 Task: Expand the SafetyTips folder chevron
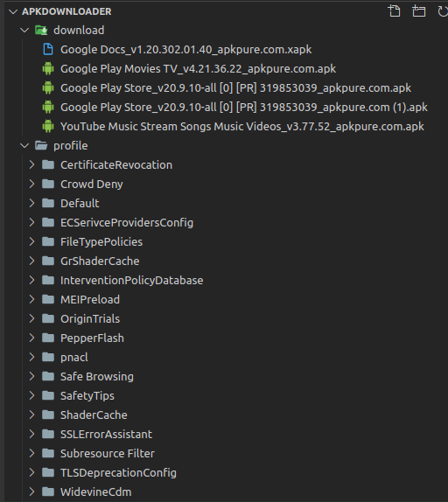coord(31,395)
